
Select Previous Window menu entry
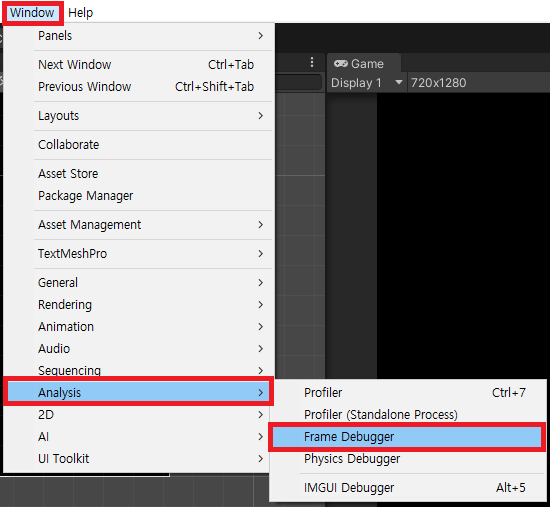tap(139, 87)
